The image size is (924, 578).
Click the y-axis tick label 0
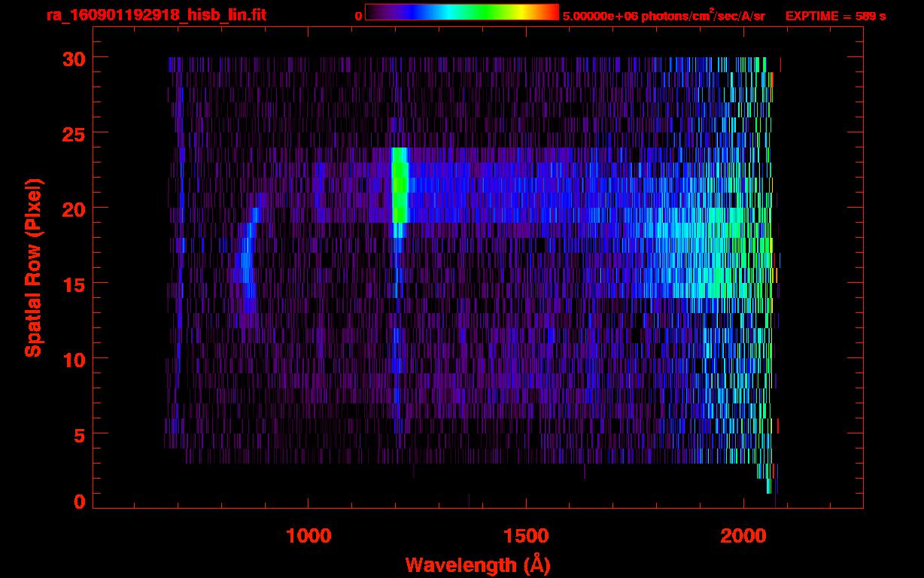pyautogui.click(x=78, y=501)
